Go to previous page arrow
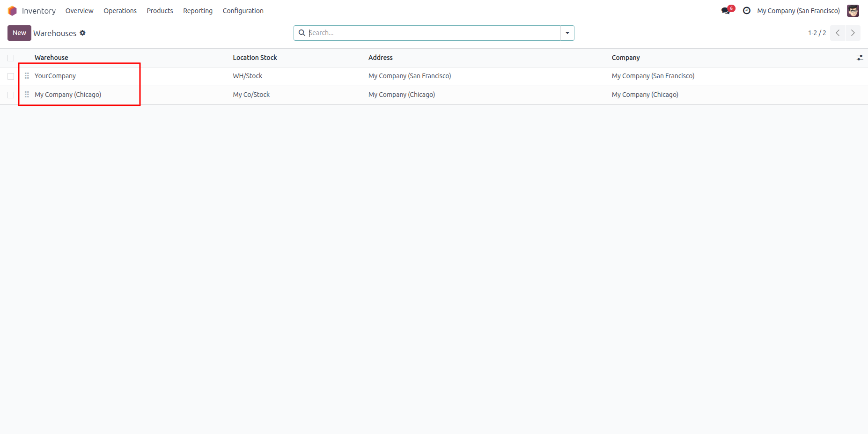This screenshot has height=434, width=868. (838, 33)
